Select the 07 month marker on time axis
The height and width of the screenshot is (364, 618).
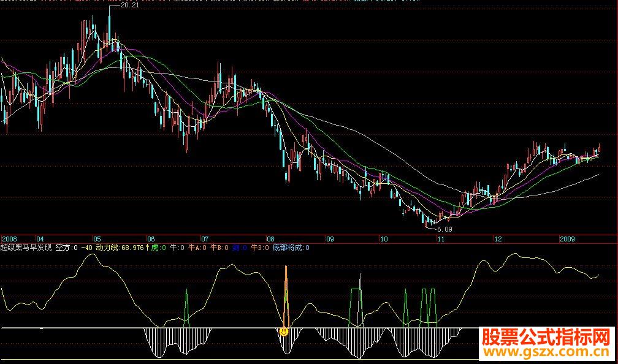click(x=205, y=239)
